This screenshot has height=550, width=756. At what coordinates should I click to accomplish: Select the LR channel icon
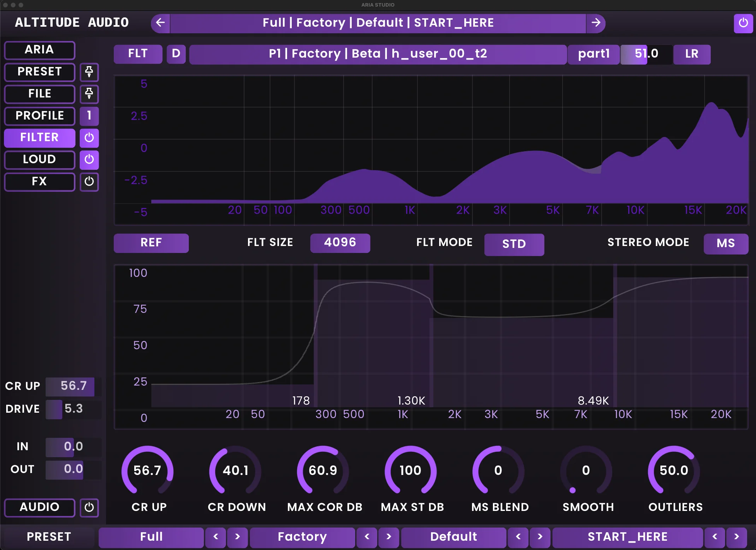[x=692, y=54]
